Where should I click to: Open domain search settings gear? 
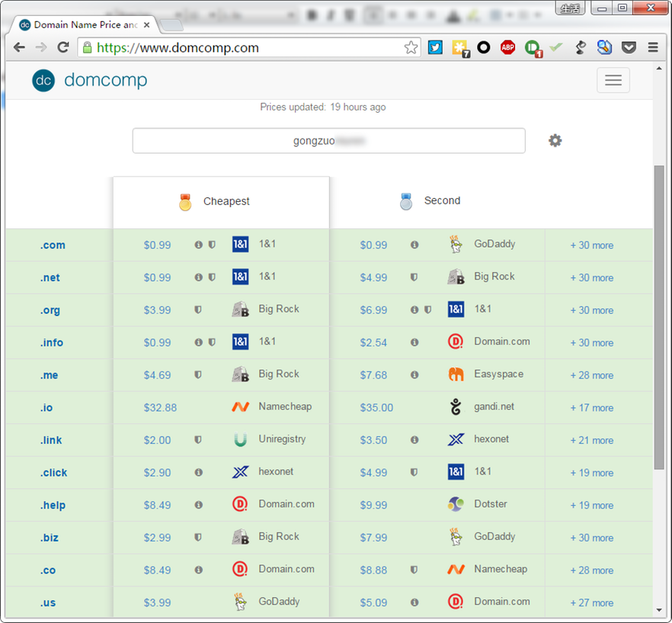click(x=555, y=141)
